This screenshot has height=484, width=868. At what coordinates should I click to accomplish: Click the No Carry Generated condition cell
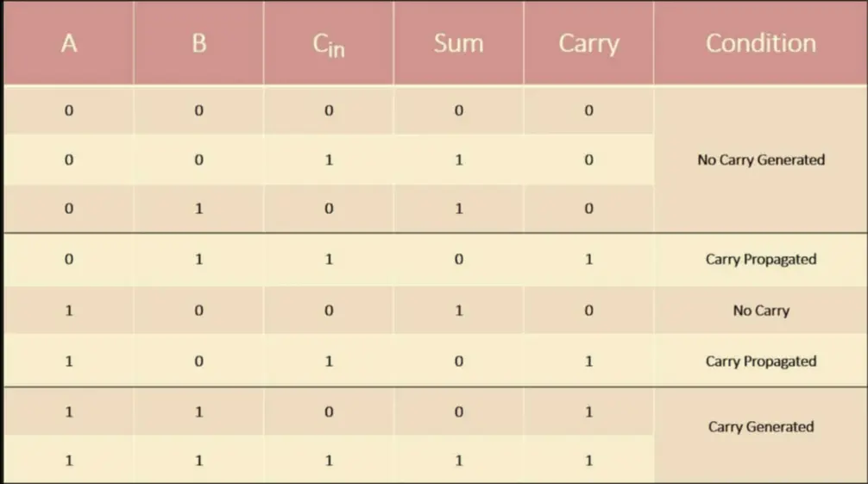(x=760, y=160)
